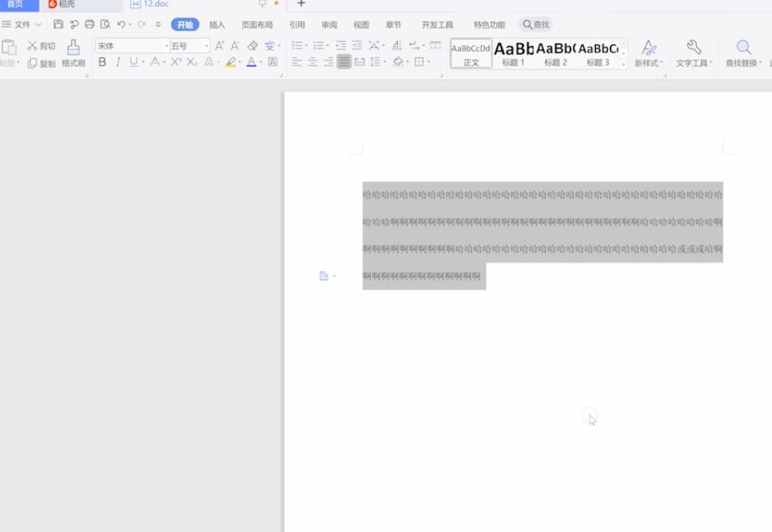Save the document with the floppy icon
The image size is (772, 532).
click(58, 24)
